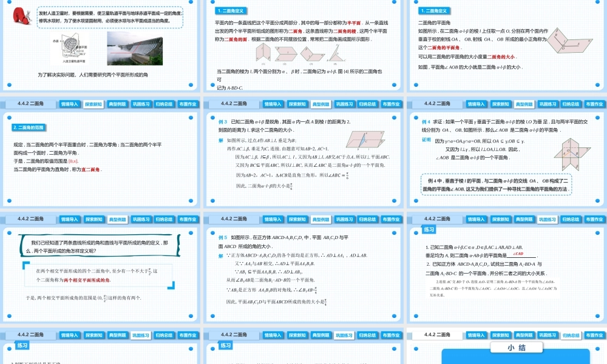Open 归纳总结 tab on the 练习 1–2 slide
The height and width of the screenshot is (364, 607).
click(571, 220)
